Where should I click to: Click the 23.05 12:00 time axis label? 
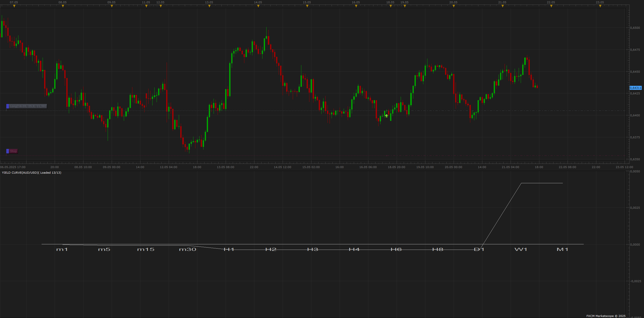click(x=625, y=167)
